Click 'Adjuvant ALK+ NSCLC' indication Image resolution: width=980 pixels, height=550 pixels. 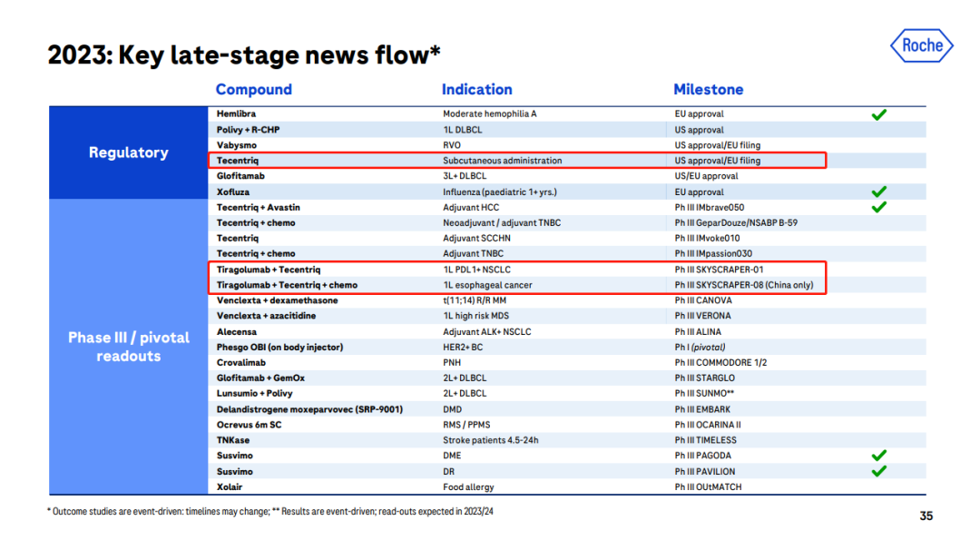pyautogui.click(x=487, y=332)
